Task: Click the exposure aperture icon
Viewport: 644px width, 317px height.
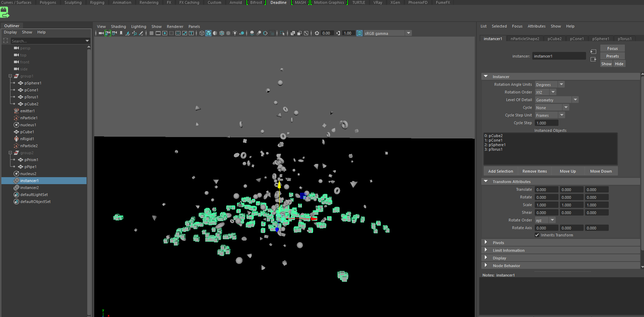Action: pyautogui.click(x=317, y=33)
